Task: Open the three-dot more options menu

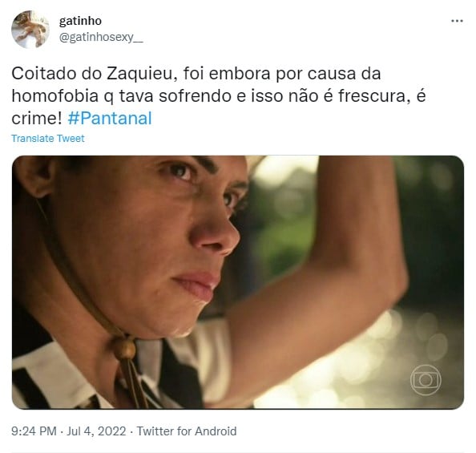Action: tap(457, 21)
